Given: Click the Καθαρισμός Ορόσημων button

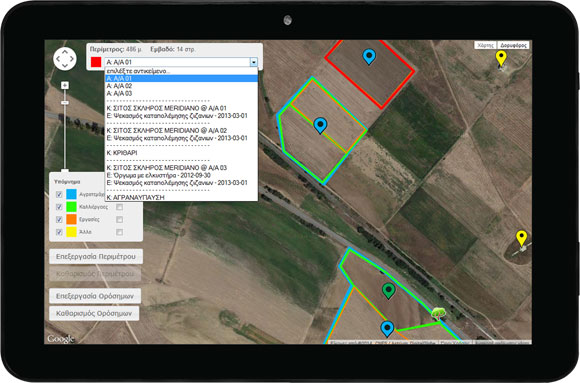Looking at the screenshot, I should pos(94,313).
